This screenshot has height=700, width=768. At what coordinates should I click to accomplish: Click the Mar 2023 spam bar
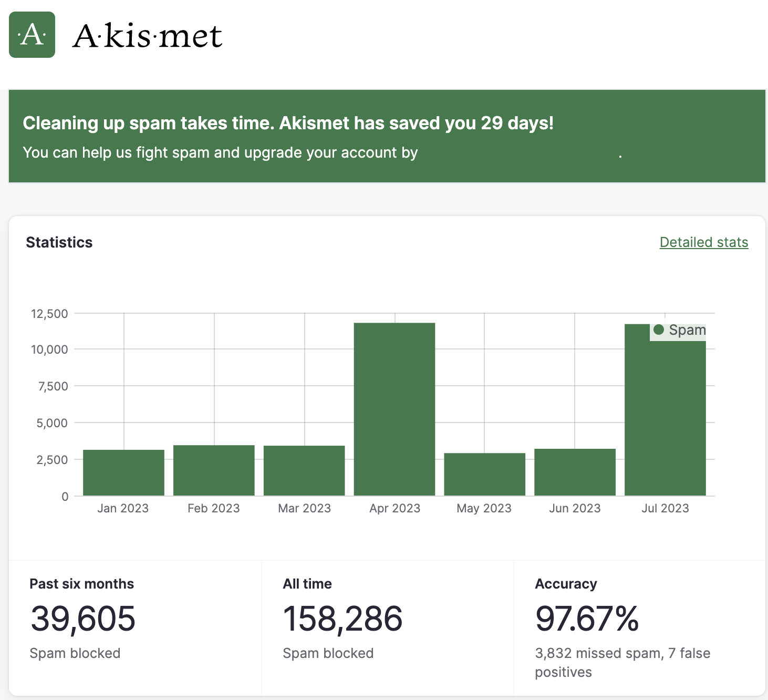tap(304, 470)
